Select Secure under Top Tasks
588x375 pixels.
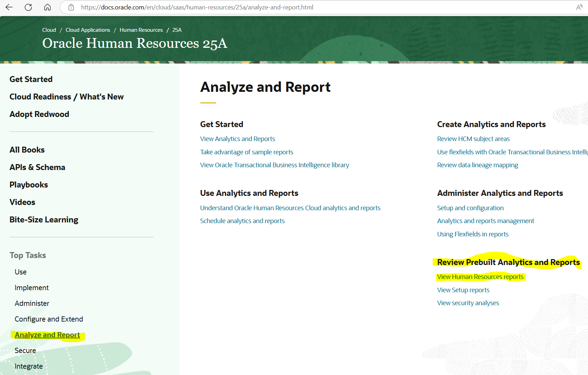point(25,351)
